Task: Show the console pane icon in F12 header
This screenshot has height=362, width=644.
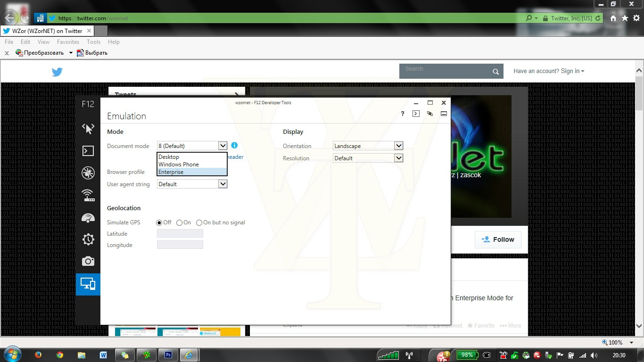Action: pos(416,114)
